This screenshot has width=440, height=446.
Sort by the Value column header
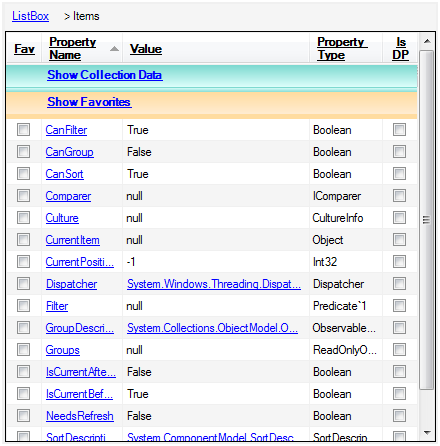click(146, 49)
